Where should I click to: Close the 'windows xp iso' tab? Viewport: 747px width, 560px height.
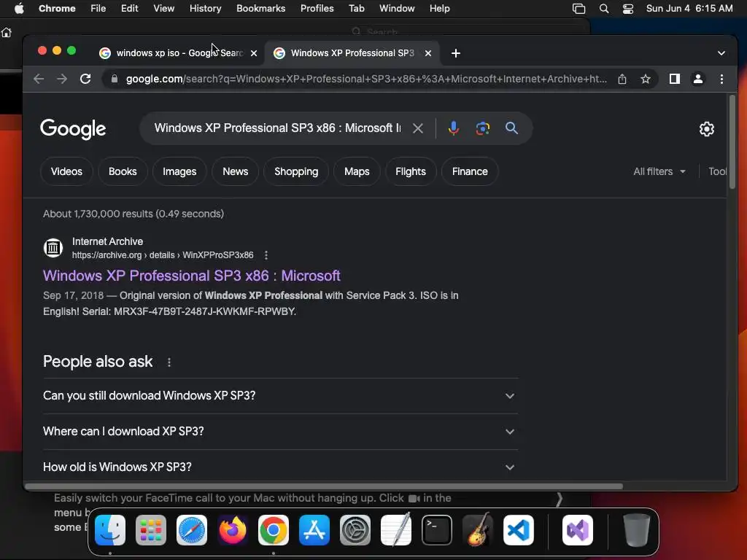[254, 53]
